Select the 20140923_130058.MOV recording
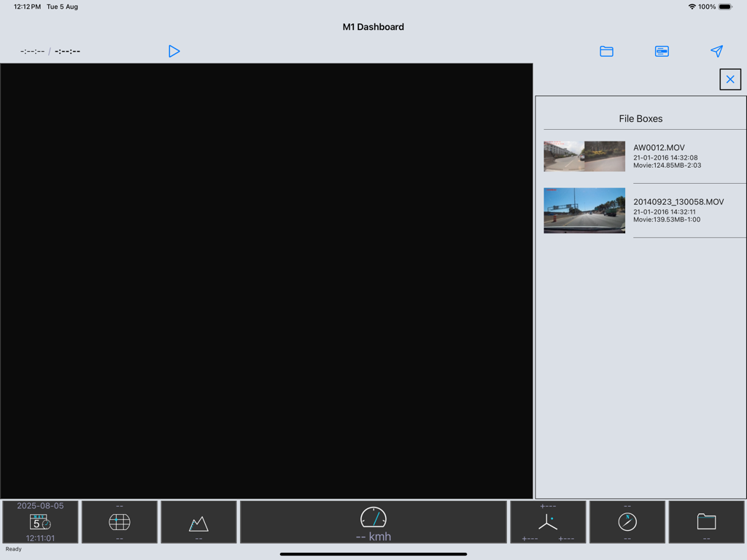Image resolution: width=747 pixels, height=560 pixels. click(678, 211)
